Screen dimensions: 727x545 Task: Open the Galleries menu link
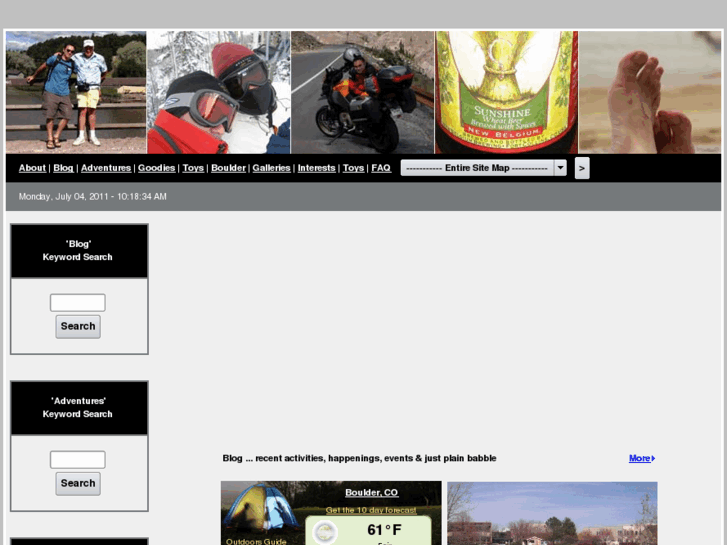(271, 168)
